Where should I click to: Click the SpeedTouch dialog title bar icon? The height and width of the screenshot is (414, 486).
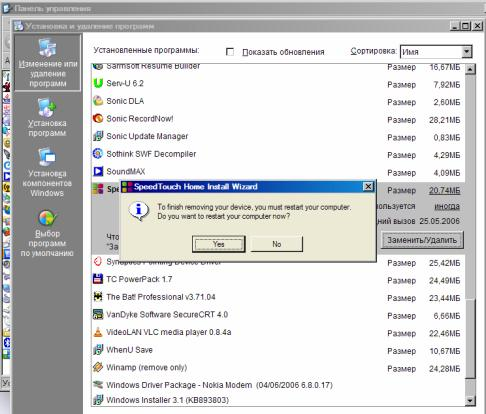coord(127,187)
